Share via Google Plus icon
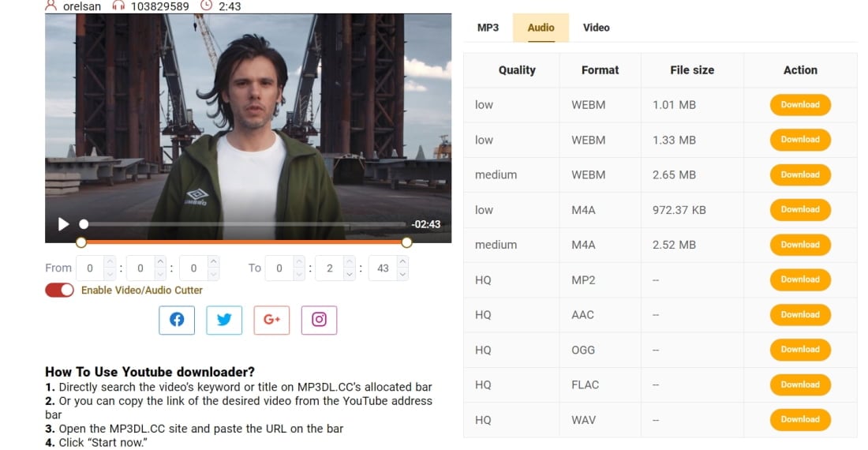The image size is (868, 450). tap(271, 320)
